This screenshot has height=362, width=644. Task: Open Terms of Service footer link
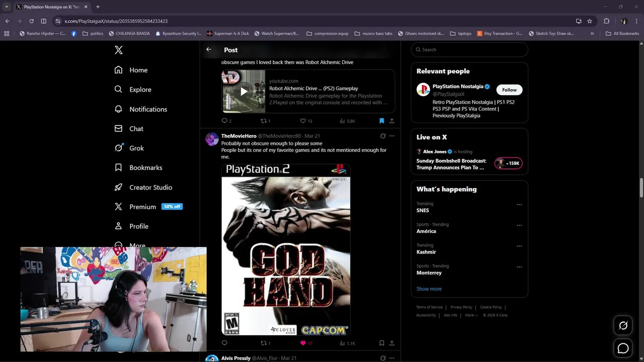[x=429, y=307]
